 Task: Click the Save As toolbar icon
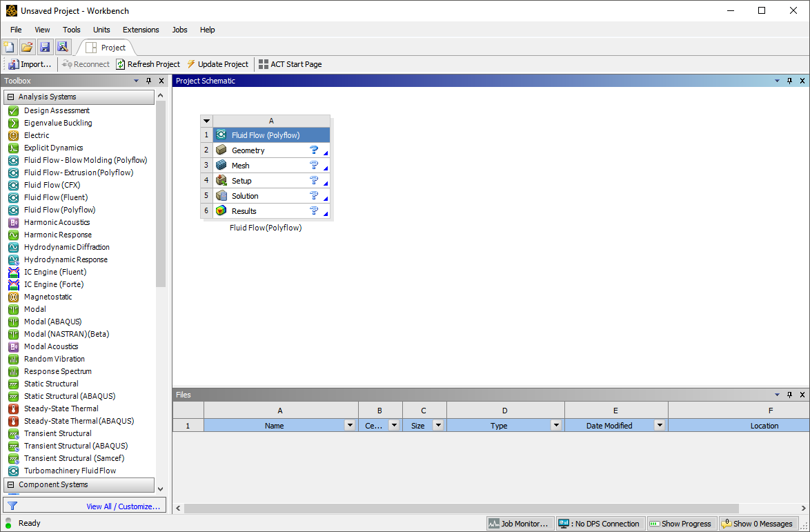click(63, 48)
